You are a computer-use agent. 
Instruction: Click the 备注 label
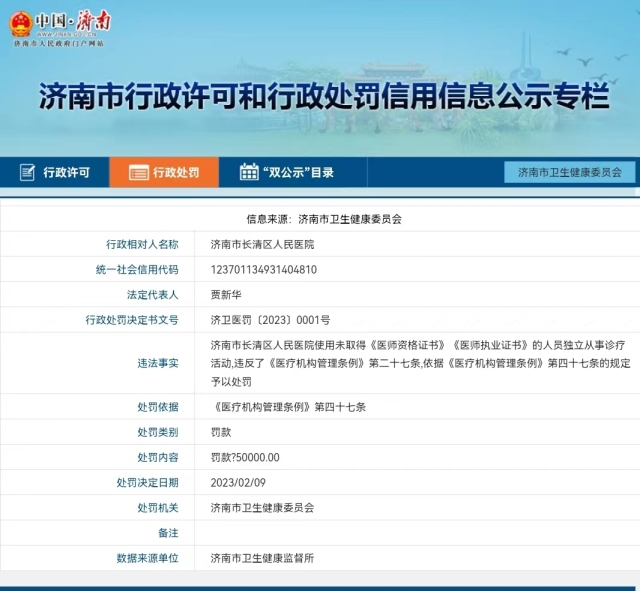(168, 533)
